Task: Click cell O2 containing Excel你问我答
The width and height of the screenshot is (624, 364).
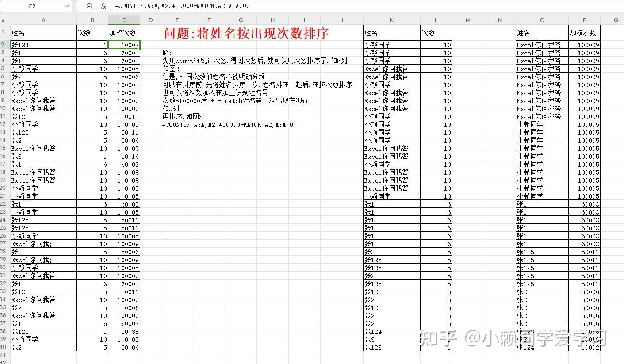Action: click(542, 45)
